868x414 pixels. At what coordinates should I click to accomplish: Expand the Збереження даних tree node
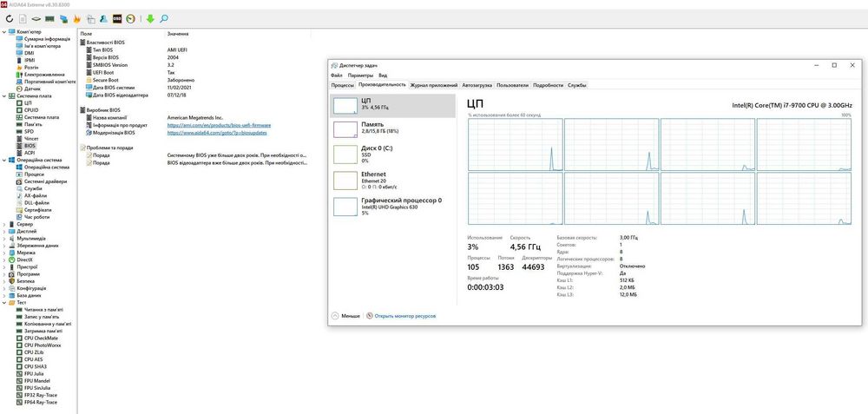[4, 246]
